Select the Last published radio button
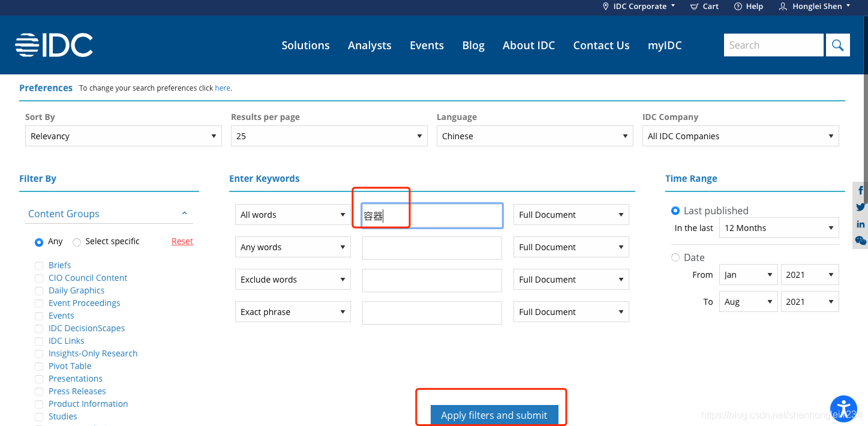Image resolution: width=868 pixels, height=426 pixels. click(675, 211)
